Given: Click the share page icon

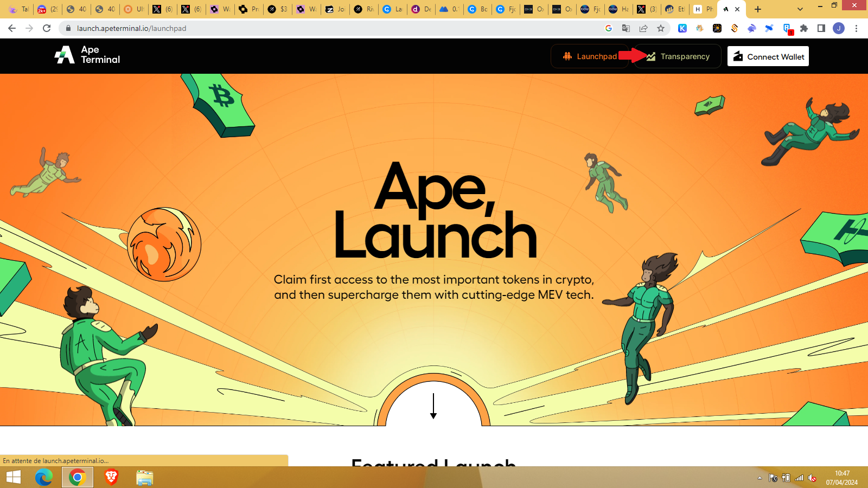Looking at the screenshot, I should click(x=643, y=28).
